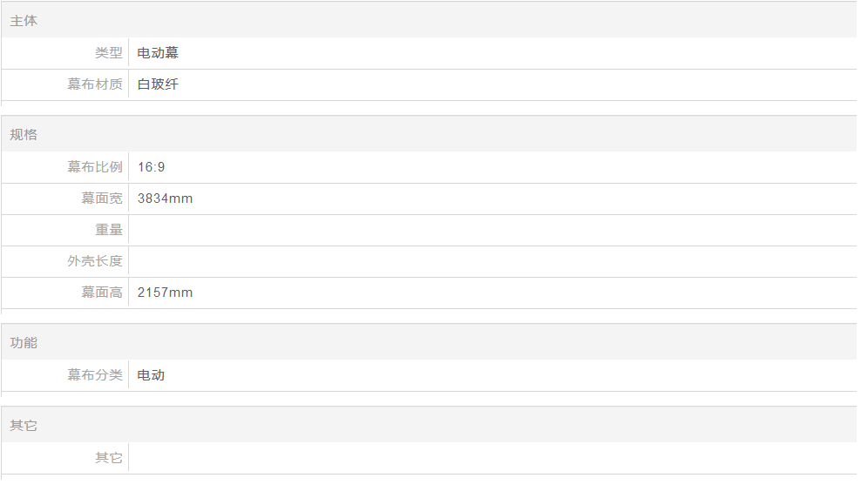Select the 其它 row label
This screenshot has width=868, height=498.
[x=108, y=458]
